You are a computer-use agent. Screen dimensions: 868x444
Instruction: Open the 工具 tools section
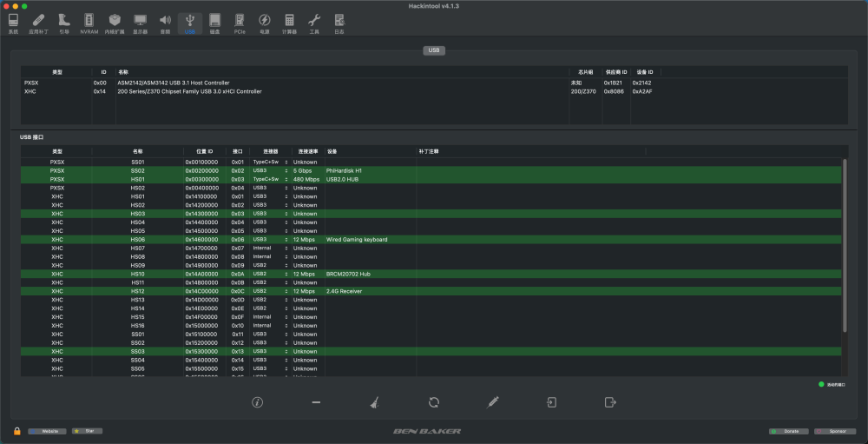pyautogui.click(x=314, y=23)
